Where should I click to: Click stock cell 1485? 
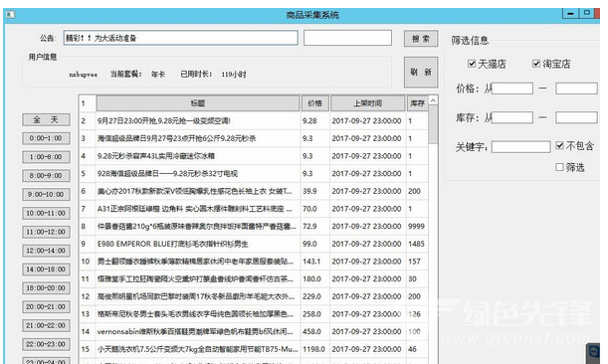(x=416, y=245)
